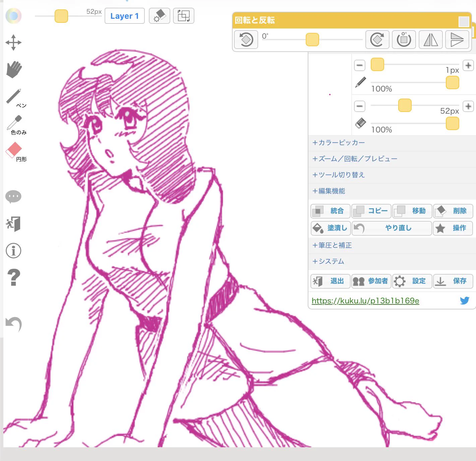Viewport: 476px width, 461px height.
Task: Expand the システム section
Action: coord(392,262)
